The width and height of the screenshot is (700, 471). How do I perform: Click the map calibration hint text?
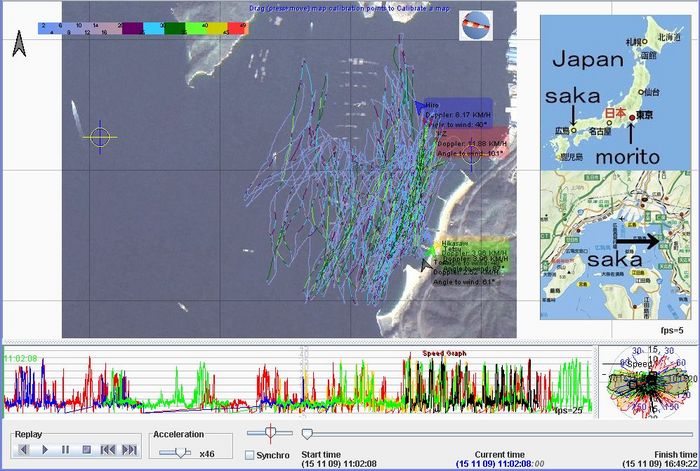[349, 8]
